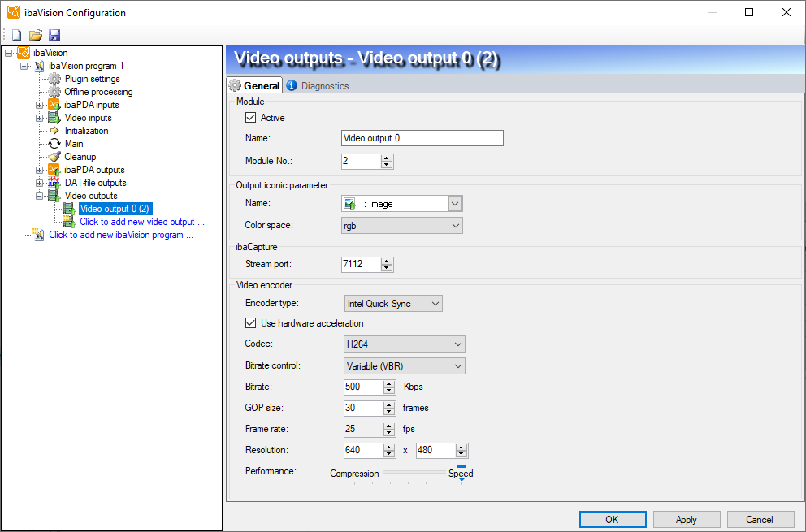806x532 pixels.
Task: Open the Encoder type dropdown
Action: point(393,303)
